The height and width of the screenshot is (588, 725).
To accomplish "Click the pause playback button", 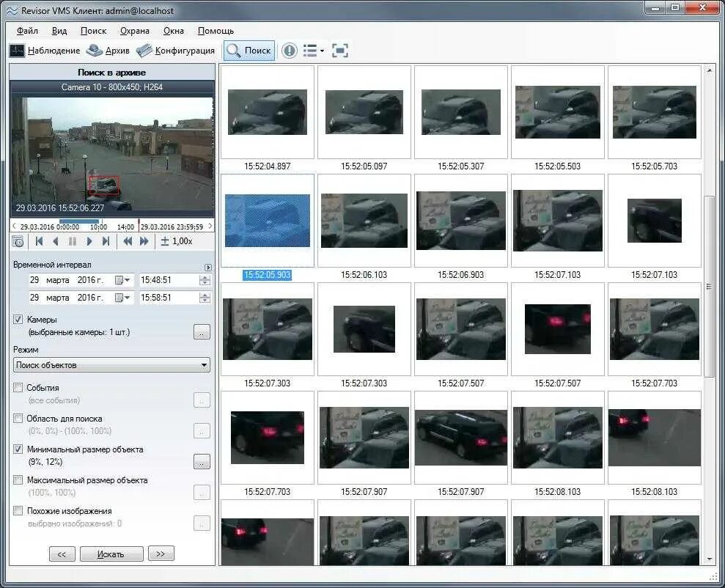I will pyautogui.click(x=72, y=241).
